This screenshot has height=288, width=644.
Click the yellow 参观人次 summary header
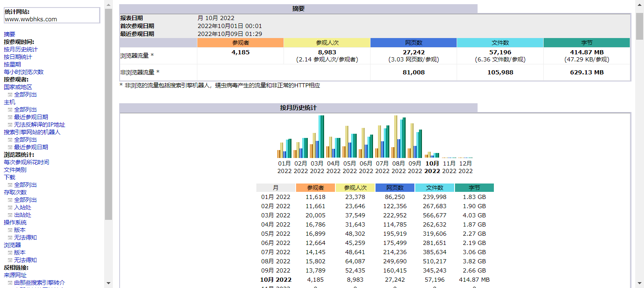click(x=327, y=43)
